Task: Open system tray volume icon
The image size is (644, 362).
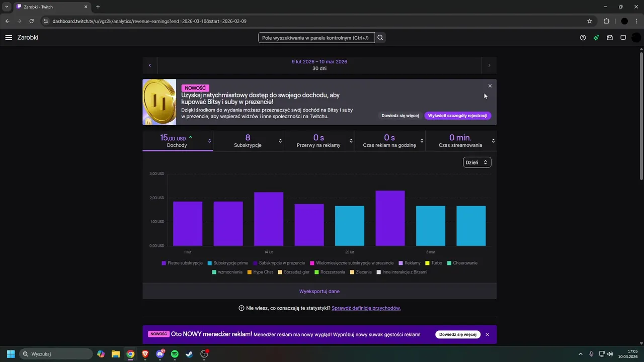Action: (x=610, y=354)
